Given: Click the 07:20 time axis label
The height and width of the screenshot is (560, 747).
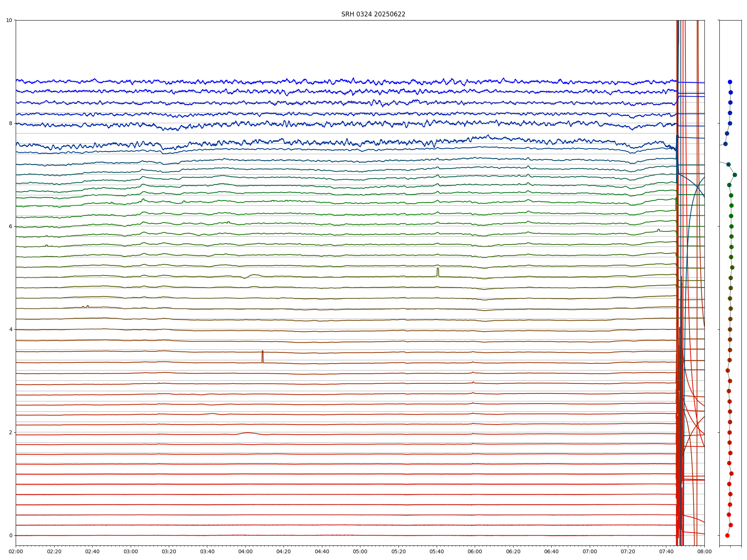Looking at the screenshot, I should (628, 551).
